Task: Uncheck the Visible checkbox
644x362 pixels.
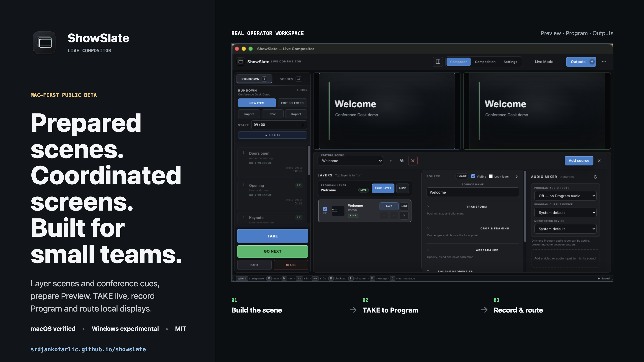Action: coord(473,176)
